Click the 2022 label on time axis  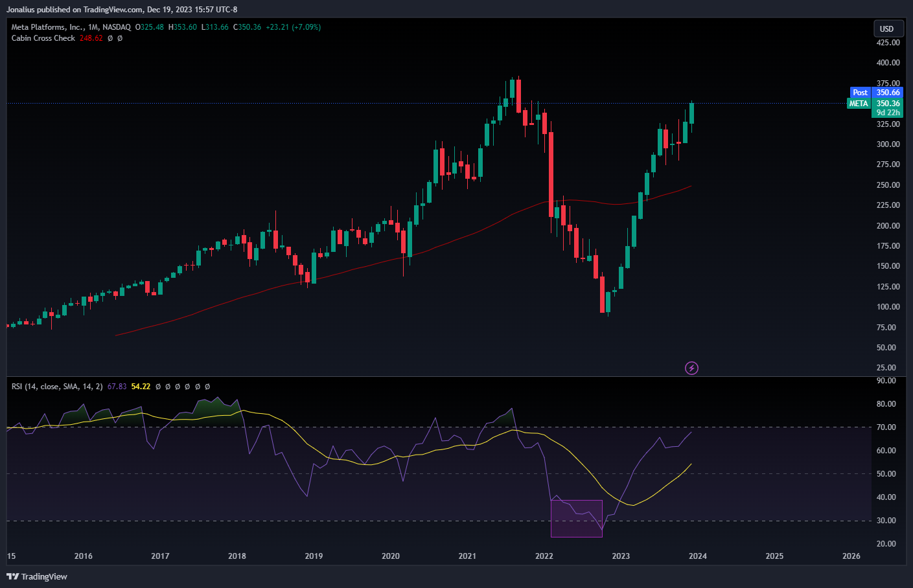coord(544,556)
